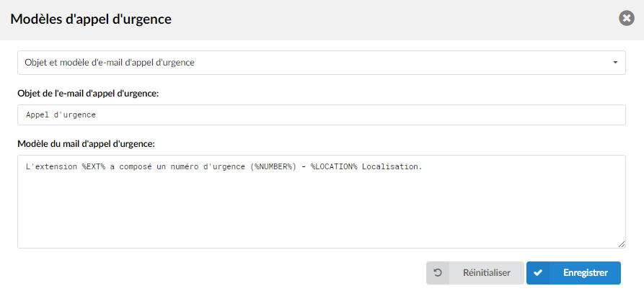644x291 pixels.
Task: Click the "Objet de l'e-mail d'appel d'urgence" label
Action: pos(88,94)
